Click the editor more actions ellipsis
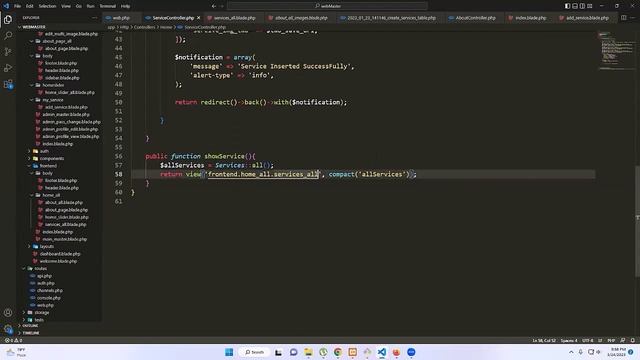 [x=633, y=18]
